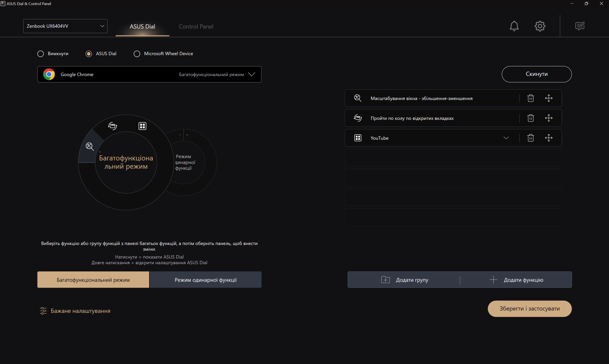
Task: Select the tab cycling icon on the dial
Action: [113, 126]
